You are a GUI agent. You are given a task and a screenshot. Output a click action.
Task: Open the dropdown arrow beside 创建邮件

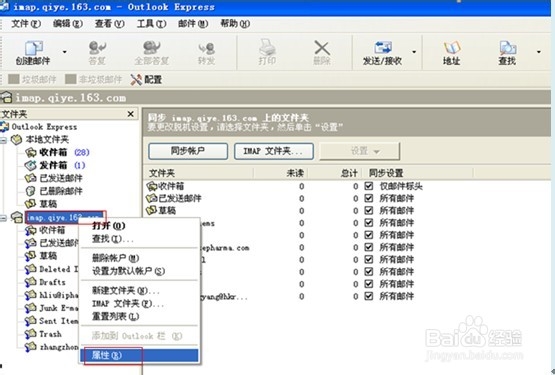coord(64,52)
